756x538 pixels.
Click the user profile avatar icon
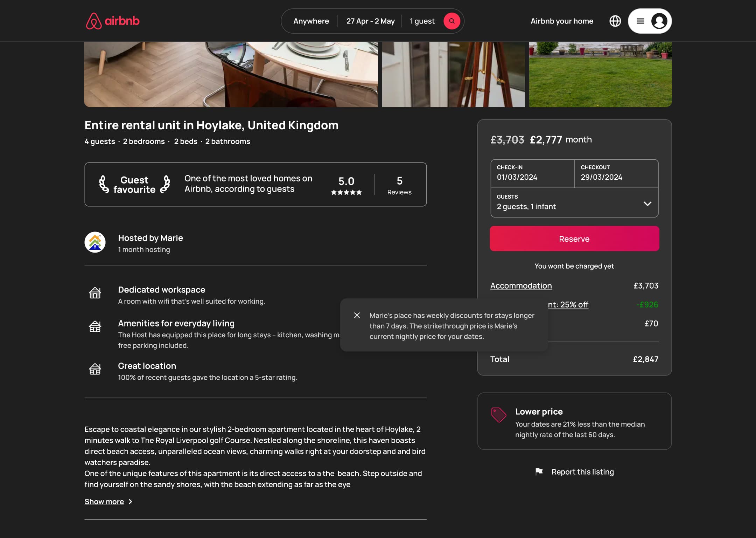tap(659, 21)
